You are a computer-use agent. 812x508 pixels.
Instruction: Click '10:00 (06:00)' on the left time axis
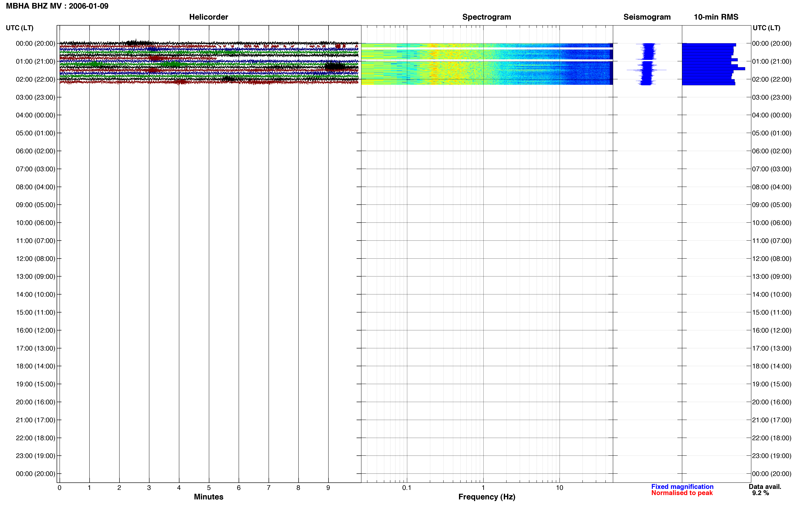[x=36, y=223]
